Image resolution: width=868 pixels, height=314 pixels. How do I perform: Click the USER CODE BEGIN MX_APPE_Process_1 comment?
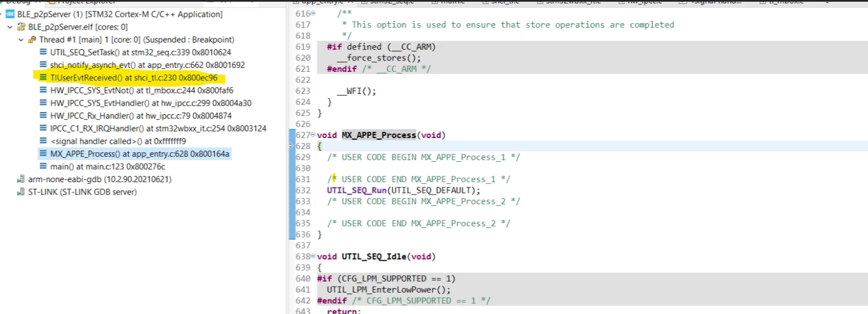click(x=423, y=157)
